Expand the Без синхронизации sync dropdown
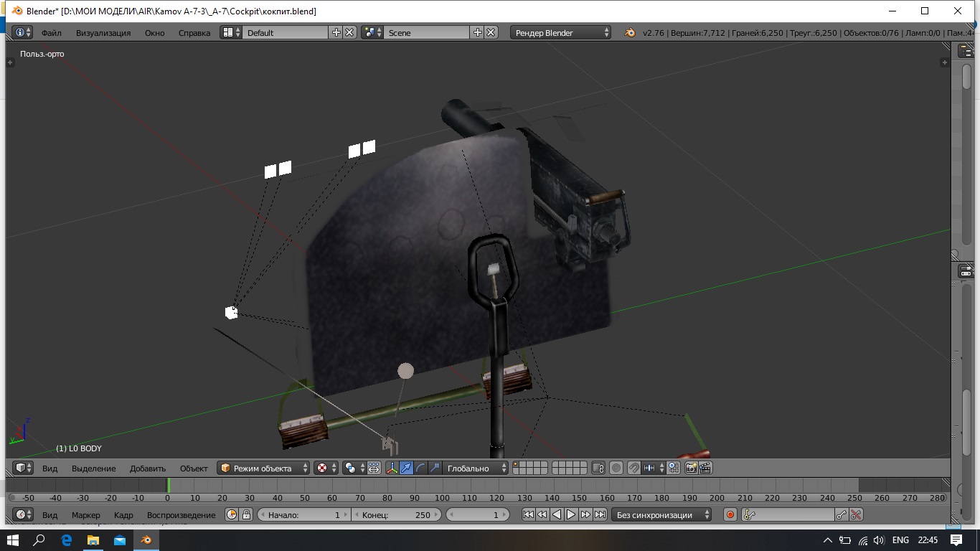This screenshot has height=551, width=980. point(662,514)
